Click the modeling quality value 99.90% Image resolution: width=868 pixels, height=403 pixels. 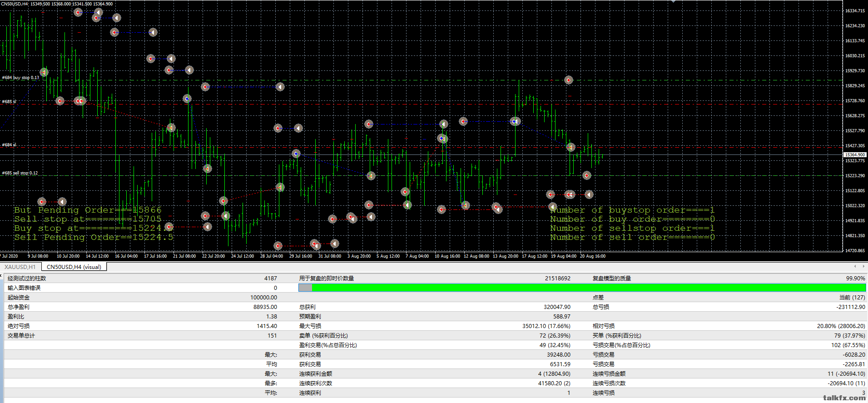856,278
